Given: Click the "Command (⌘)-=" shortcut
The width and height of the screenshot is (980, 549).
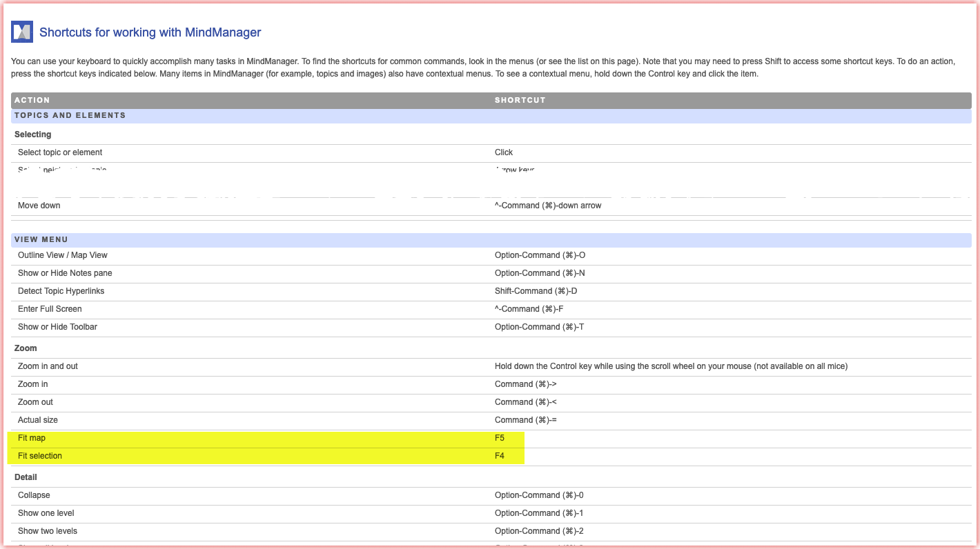Looking at the screenshot, I should coord(526,420).
